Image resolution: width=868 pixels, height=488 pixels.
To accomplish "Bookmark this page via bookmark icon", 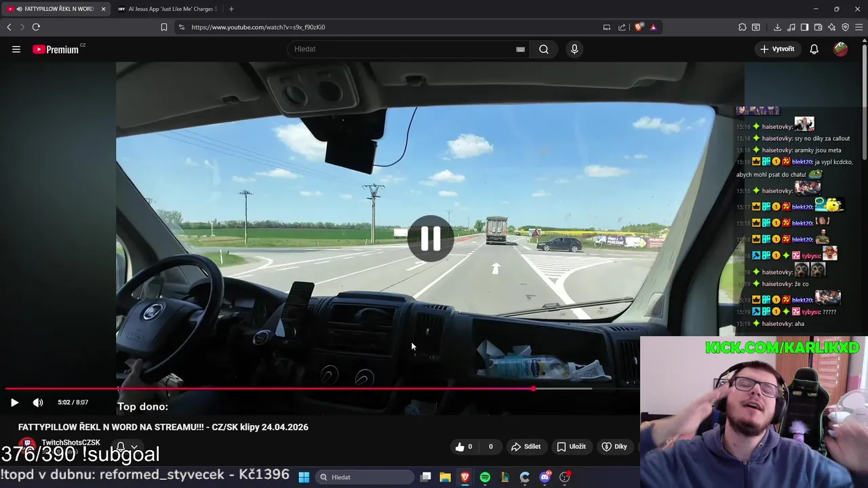I will 164,27.
